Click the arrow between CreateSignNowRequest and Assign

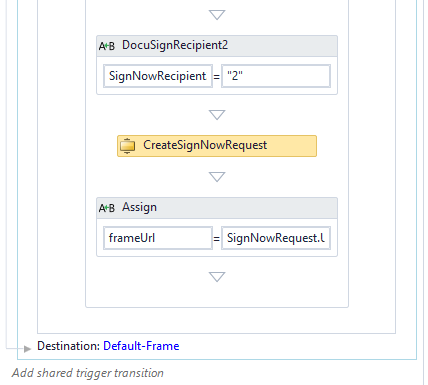(217, 177)
